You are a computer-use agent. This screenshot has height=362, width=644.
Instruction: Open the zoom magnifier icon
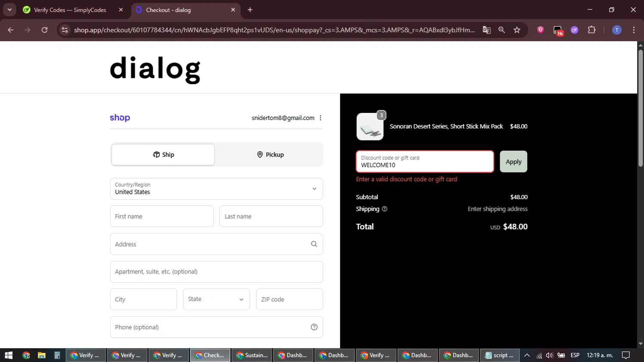501,30
